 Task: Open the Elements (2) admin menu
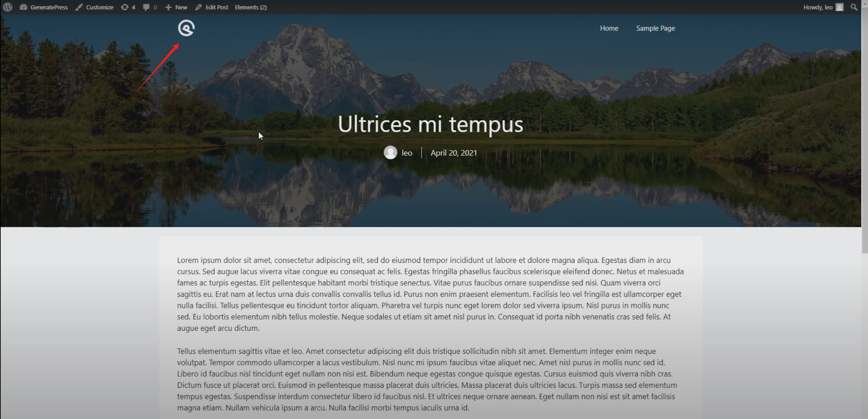(251, 7)
